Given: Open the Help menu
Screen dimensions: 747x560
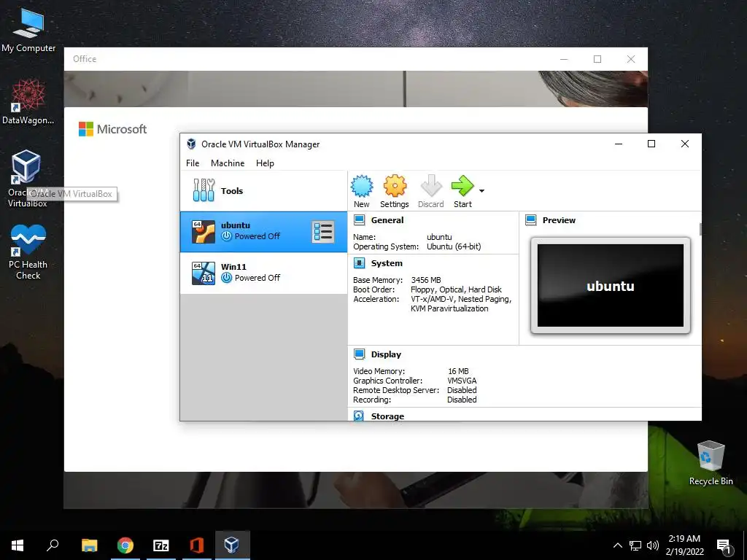Looking at the screenshot, I should 265,163.
